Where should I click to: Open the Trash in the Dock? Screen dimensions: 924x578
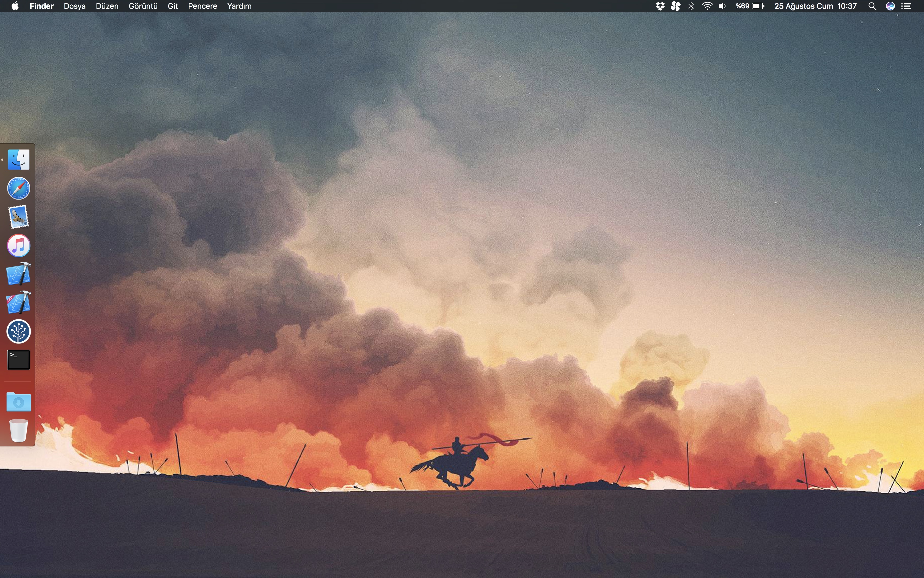tap(19, 430)
